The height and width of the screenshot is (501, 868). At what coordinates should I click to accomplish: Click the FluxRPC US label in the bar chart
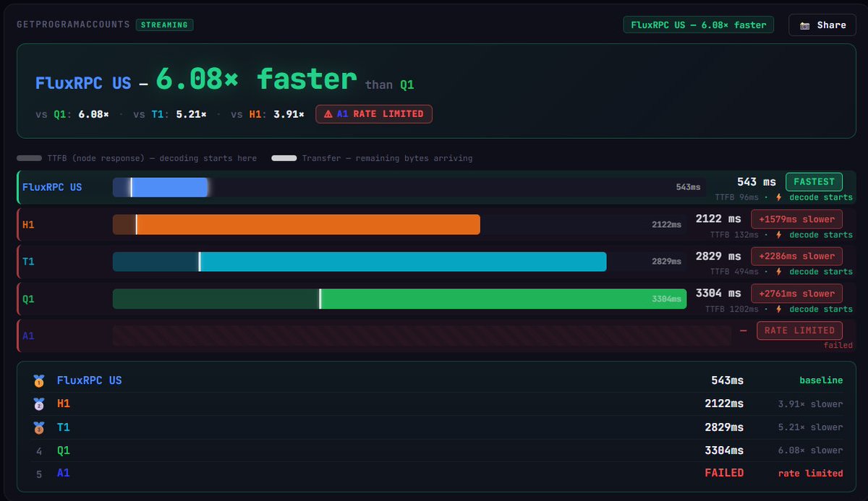(52, 187)
